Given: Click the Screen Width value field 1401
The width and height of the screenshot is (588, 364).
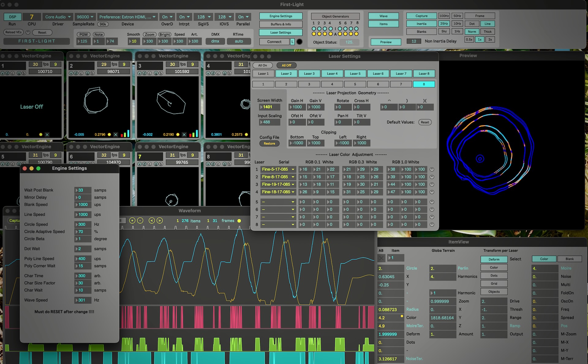Looking at the screenshot, I should click(269, 107).
